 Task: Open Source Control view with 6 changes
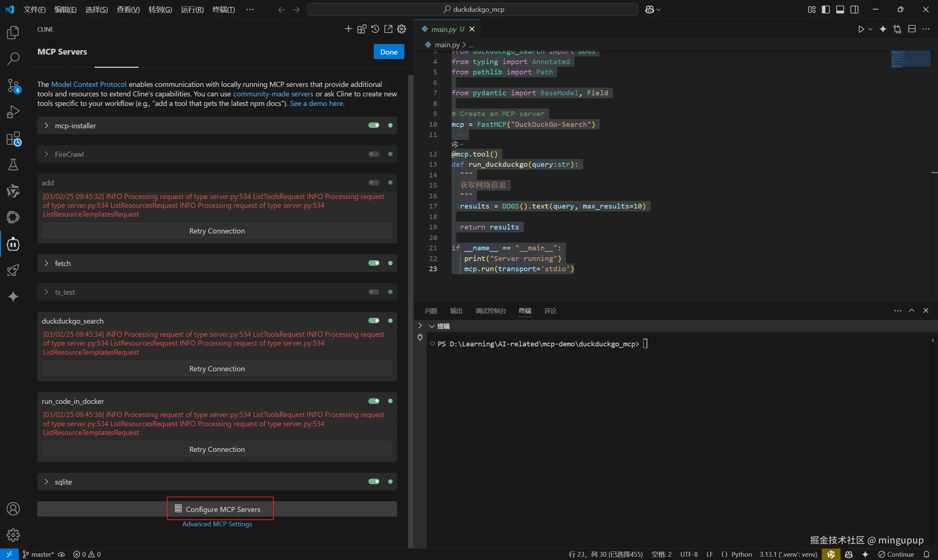[13, 86]
